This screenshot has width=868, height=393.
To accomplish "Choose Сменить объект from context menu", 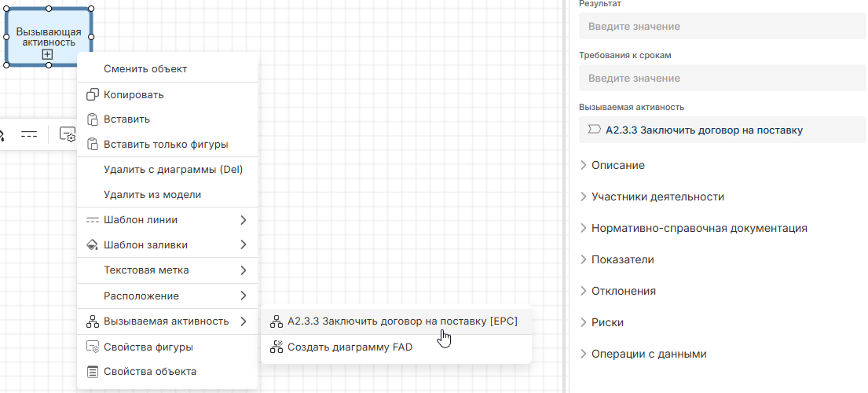I will point(145,69).
